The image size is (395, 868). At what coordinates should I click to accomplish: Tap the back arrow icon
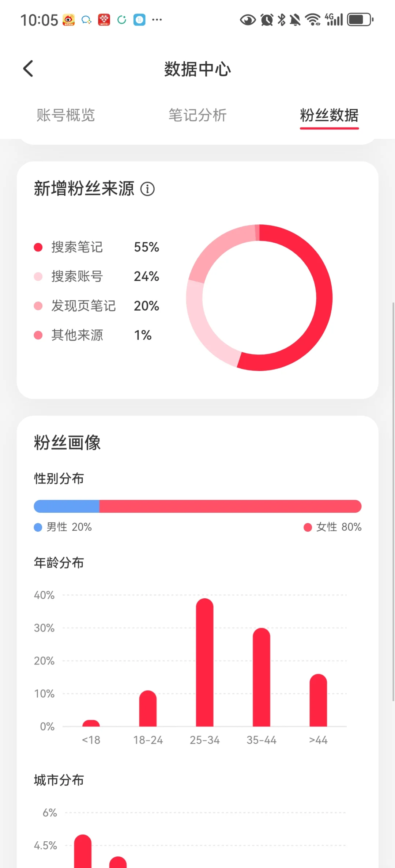click(28, 69)
